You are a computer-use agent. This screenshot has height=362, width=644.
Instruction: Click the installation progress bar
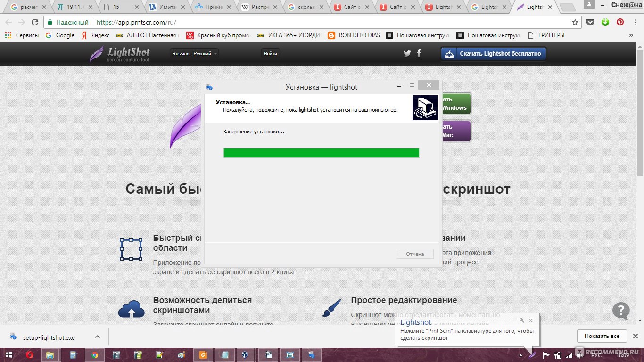tap(322, 153)
